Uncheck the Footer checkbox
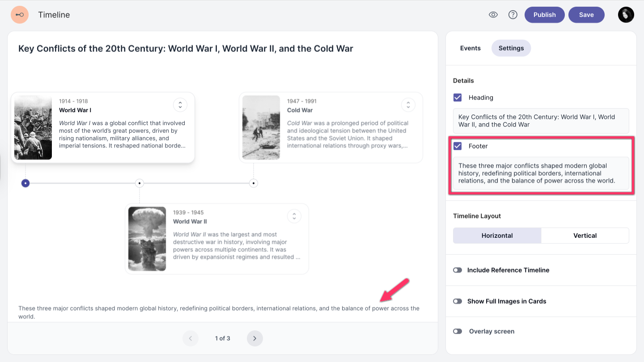This screenshot has width=644, height=362. [x=458, y=146]
